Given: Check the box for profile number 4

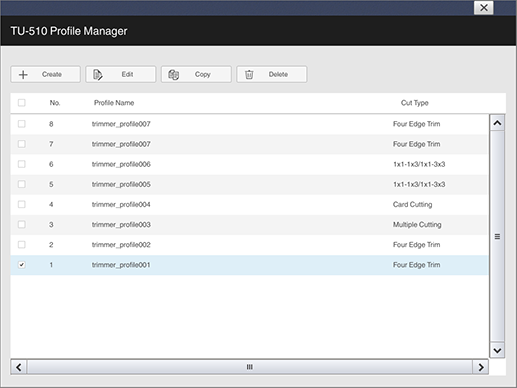Looking at the screenshot, I should click(22, 204).
